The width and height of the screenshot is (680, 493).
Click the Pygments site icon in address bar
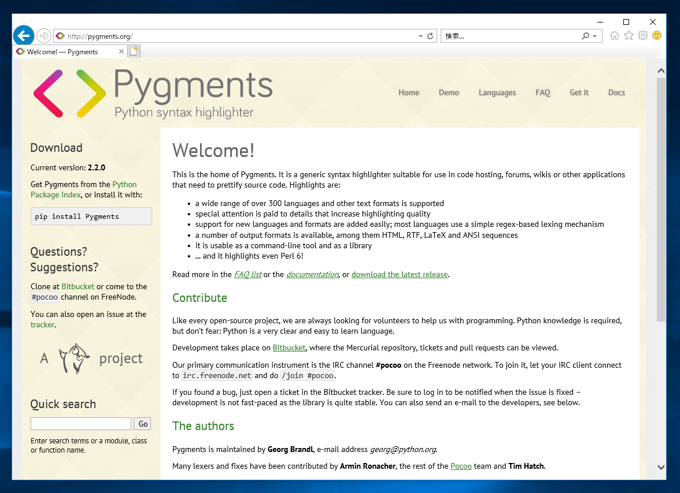click(x=60, y=36)
